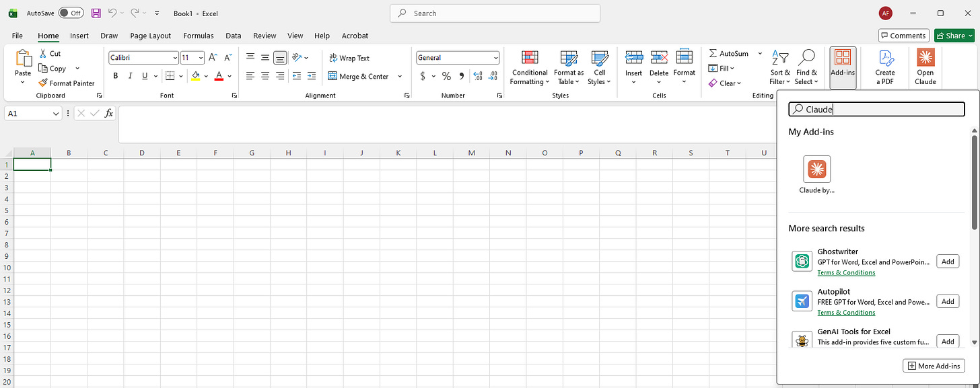The width and height of the screenshot is (980, 388).
Task: Cut the selection with the scissors icon
Action: (43, 53)
